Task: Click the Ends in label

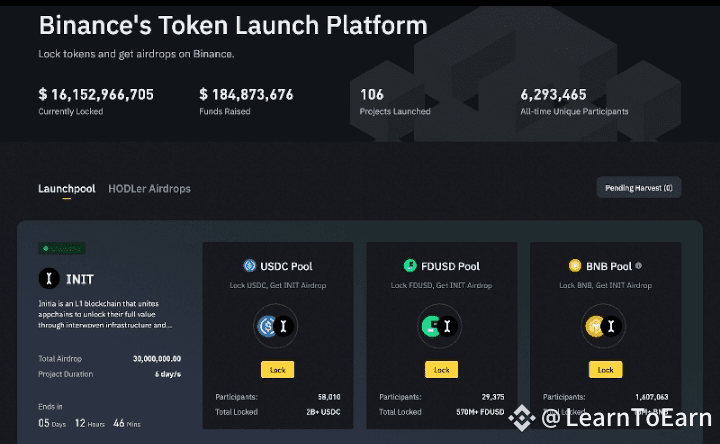Action: 50,406
